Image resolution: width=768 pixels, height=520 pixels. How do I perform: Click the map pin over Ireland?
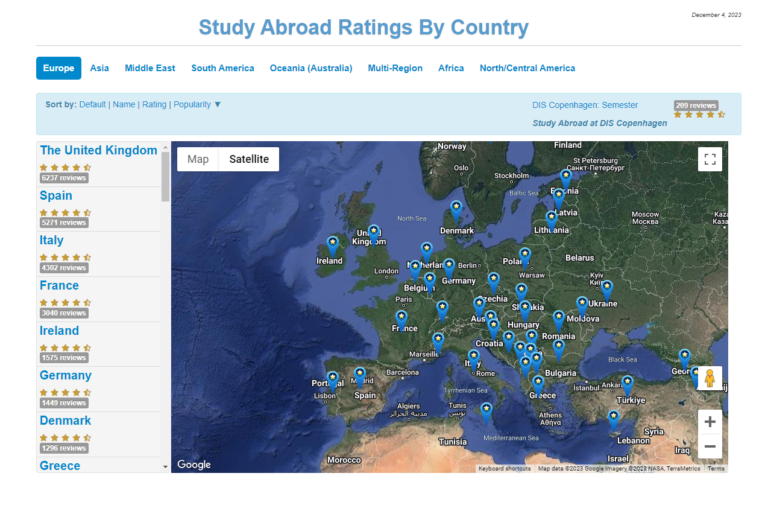(x=333, y=246)
